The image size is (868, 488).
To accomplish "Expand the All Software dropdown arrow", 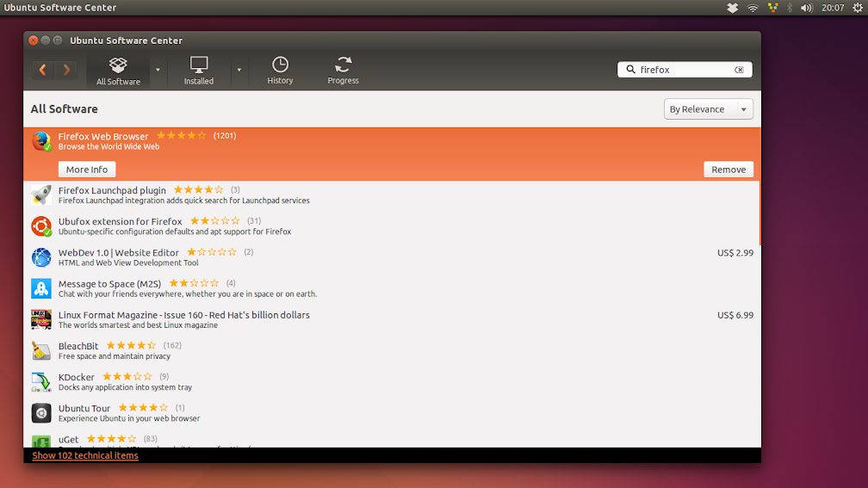I will [158, 71].
